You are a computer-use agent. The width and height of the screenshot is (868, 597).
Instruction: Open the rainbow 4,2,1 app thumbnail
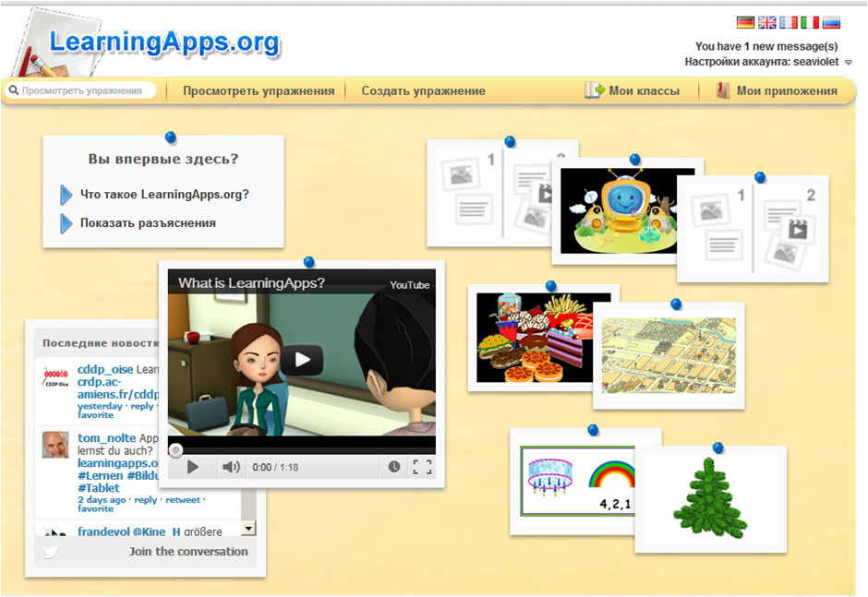pyautogui.click(x=577, y=481)
